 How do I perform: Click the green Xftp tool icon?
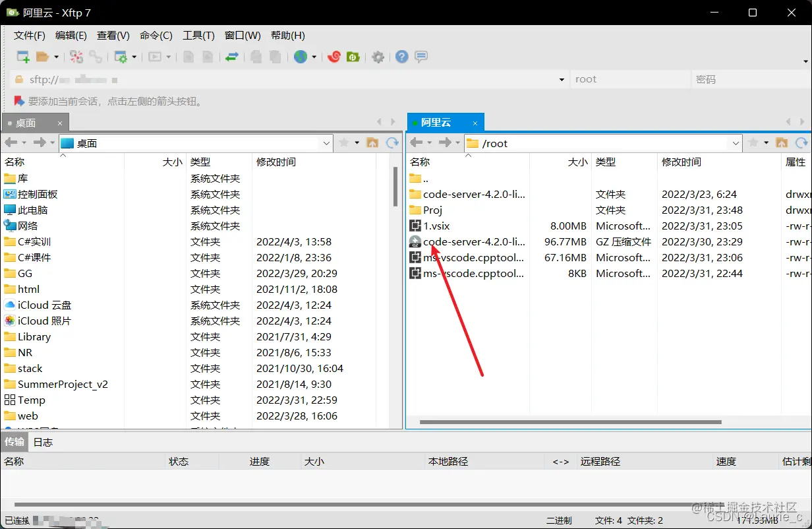click(353, 57)
